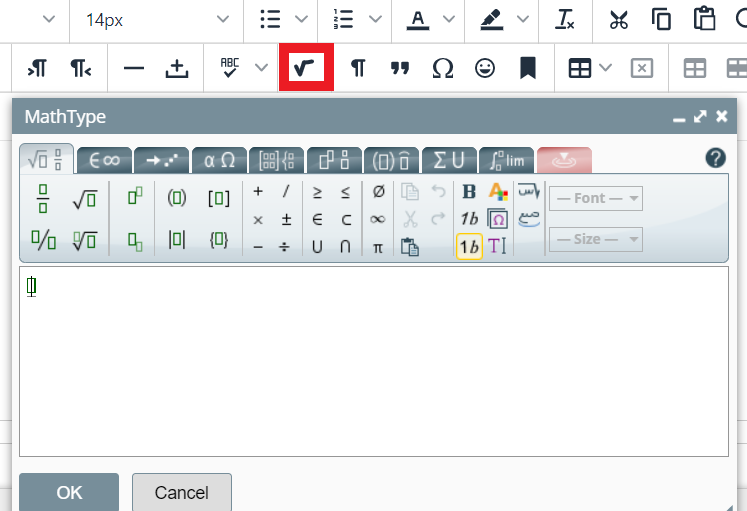Switch to scripts and layout tab

pyautogui.click(x=334, y=160)
